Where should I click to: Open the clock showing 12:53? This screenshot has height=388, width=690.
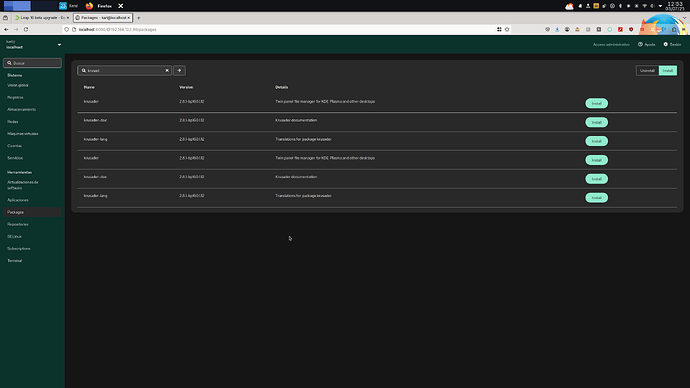point(675,6)
